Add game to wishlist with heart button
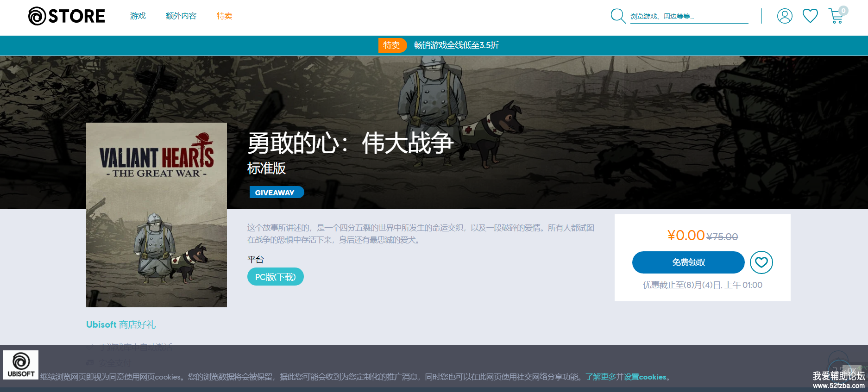This screenshot has width=868, height=392. point(761,262)
